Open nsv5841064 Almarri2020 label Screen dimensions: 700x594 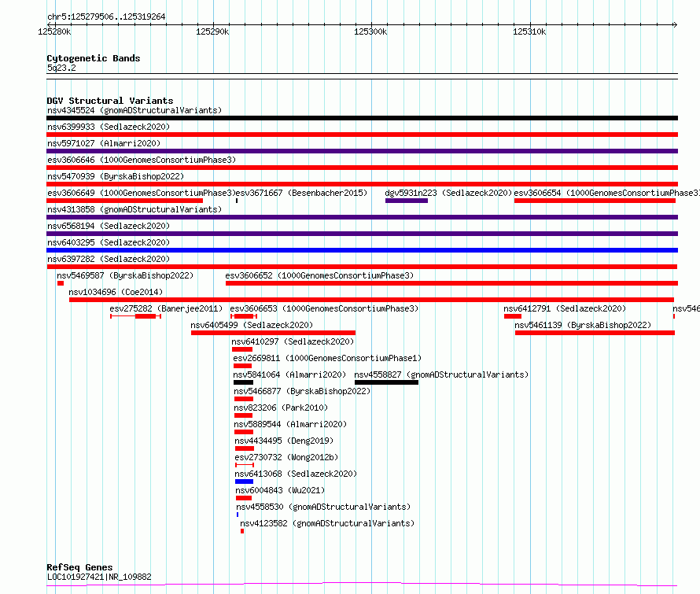(x=289, y=374)
